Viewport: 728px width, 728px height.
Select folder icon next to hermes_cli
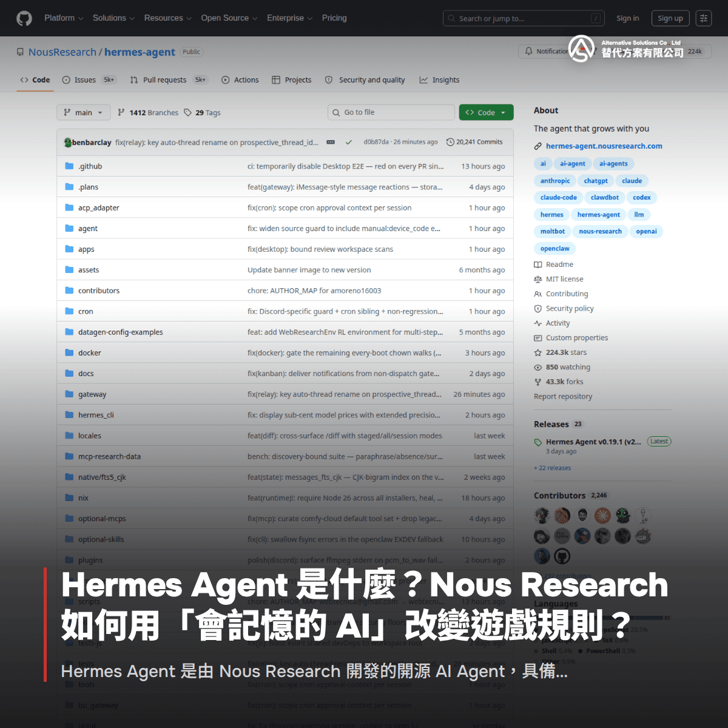(x=69, y=415)
